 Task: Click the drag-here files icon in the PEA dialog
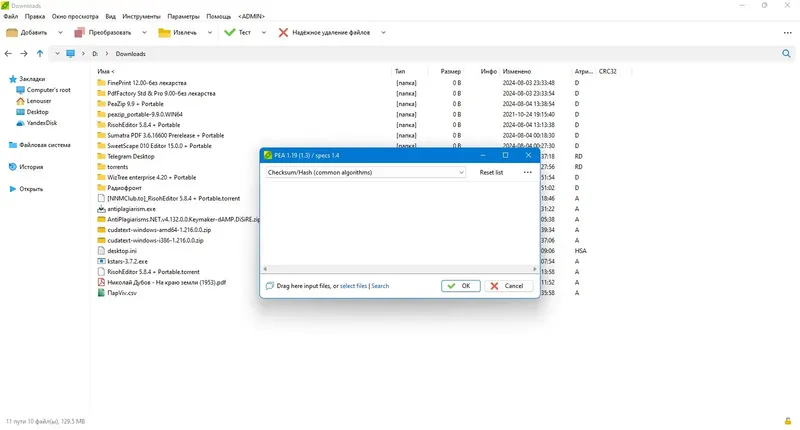pos(270,286)
